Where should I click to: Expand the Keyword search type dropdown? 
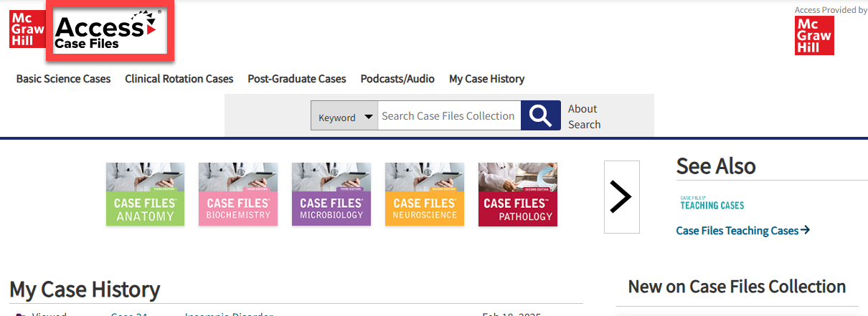pyautogui.click(x=345, y=116)
